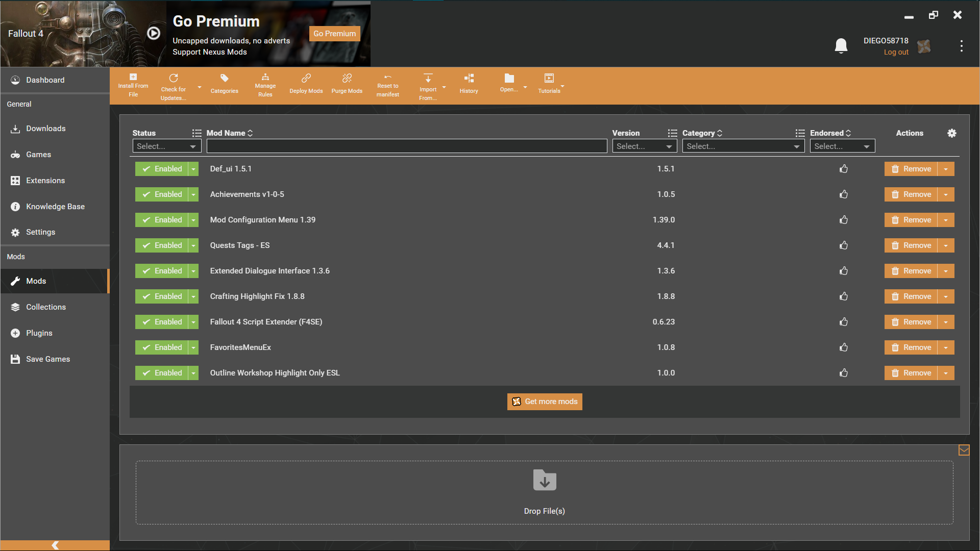
Task: Click the notifications bell icon
Action: [841, 46]
